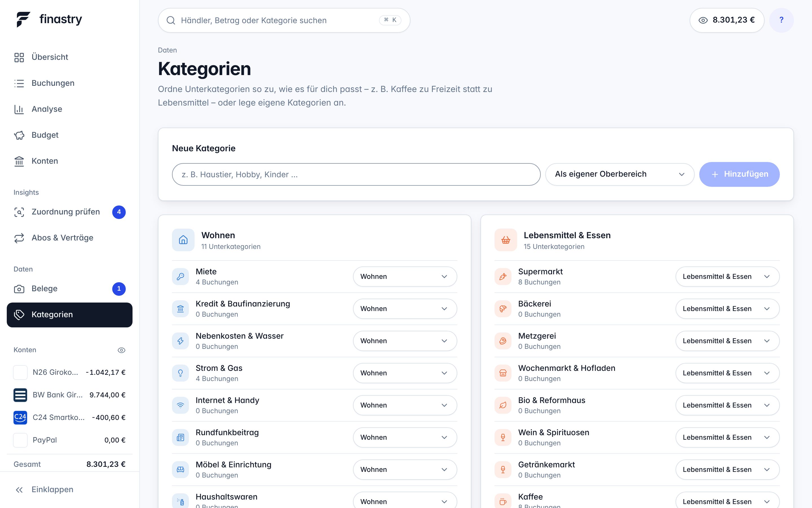Open Abos & Verträge
The image size is (812, 508).
(69, 238)
